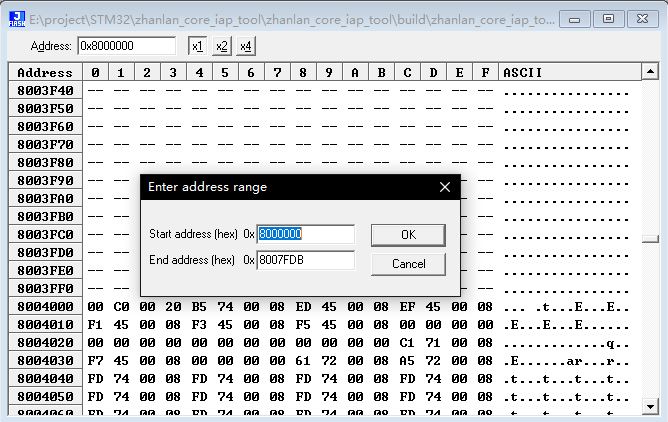Click the Enter address range dialog title
The height and width of the screenshot is (422, 668).
coord(207,187)
